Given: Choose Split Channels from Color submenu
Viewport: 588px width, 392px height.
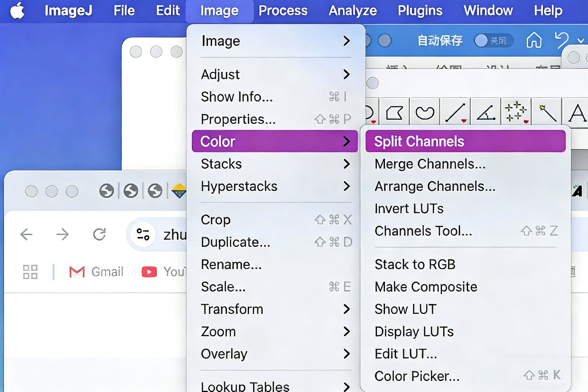Looking at the screenshot, I should [x=465, y=141].
